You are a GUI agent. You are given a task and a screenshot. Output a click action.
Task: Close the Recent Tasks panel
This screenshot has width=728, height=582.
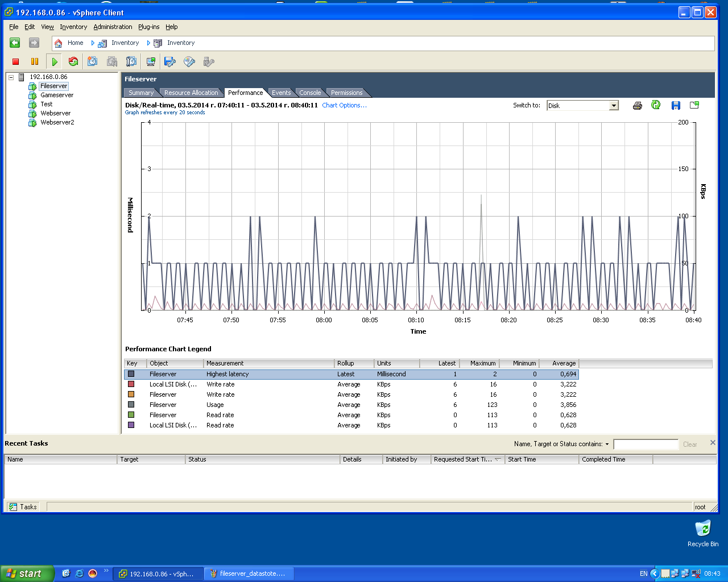coord(713,443)
